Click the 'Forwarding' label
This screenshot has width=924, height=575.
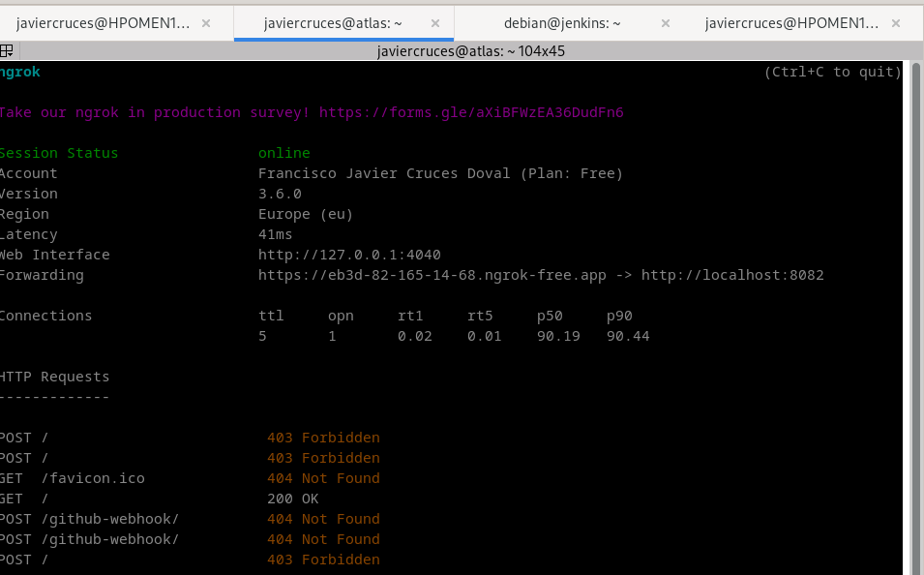tap(42, 276)
